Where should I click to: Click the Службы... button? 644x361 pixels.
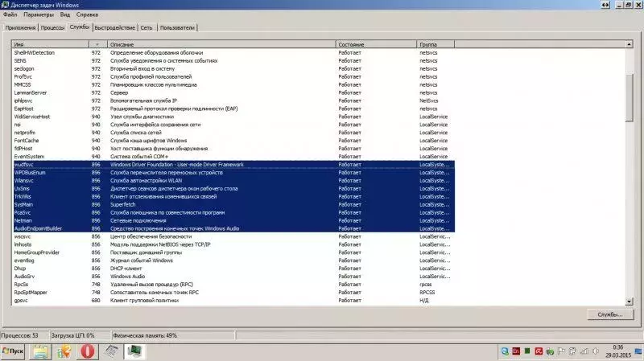click(610, 314)
